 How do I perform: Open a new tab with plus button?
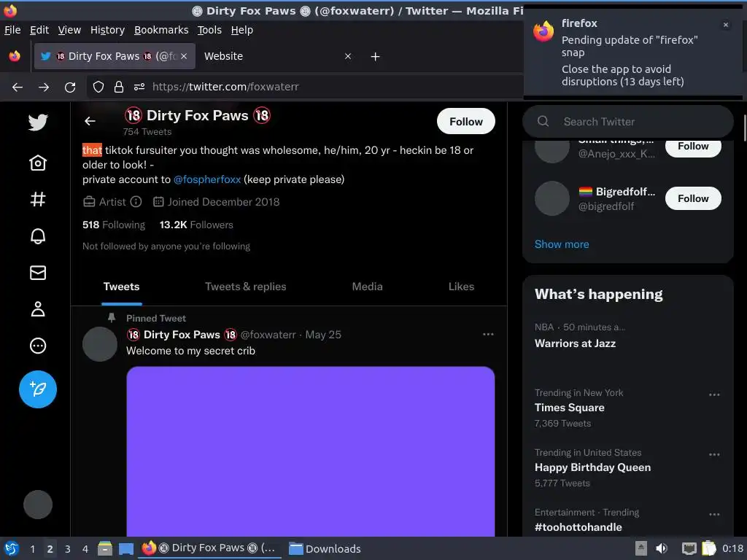coord(376,57)
